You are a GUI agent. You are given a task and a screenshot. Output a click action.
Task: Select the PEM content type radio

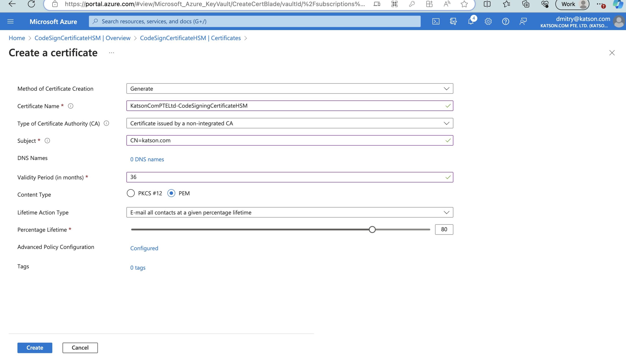(x=171, y=193)
